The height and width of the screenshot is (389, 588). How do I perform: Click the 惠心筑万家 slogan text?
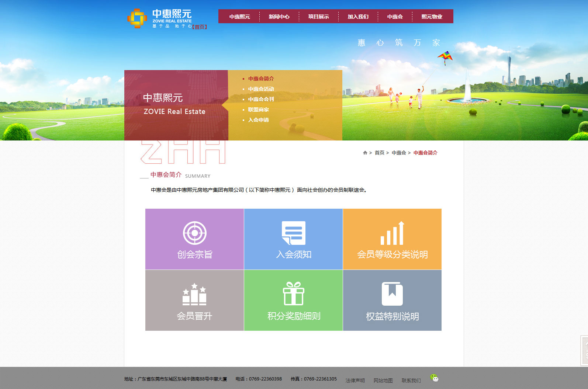pyautogui.click(x=399, y=43)
